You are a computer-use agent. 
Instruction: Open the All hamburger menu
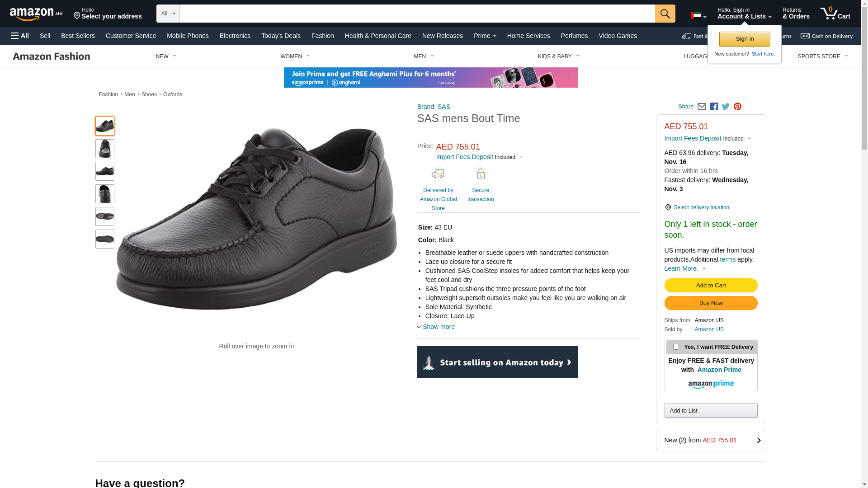[20, 36]
